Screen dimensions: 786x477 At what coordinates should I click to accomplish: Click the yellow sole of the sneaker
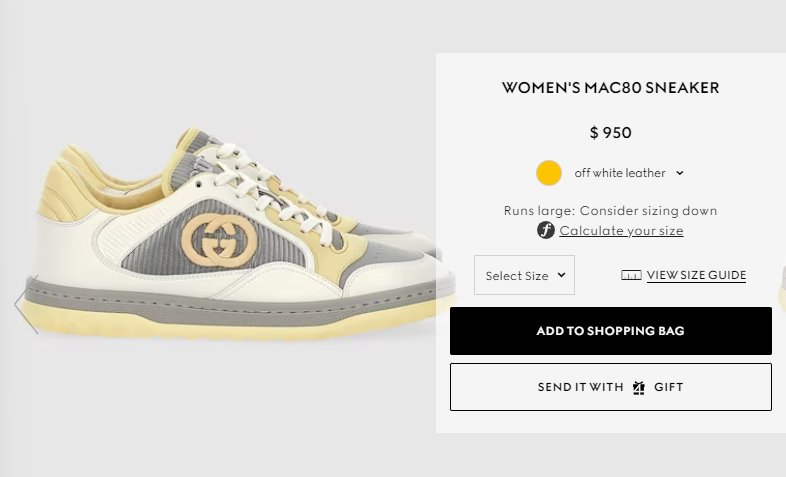point(236,325)
